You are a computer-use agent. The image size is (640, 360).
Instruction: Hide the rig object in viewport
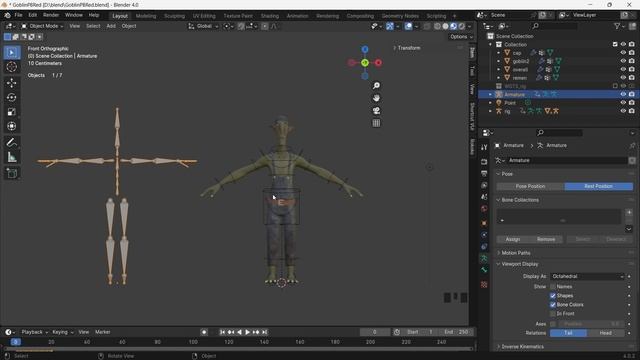[623, 111]
